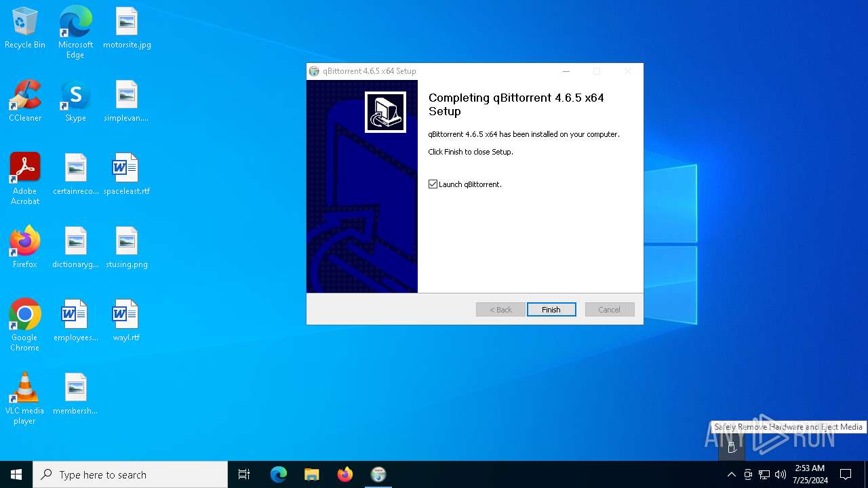Open Microsoft Edge from the taskbar
Viewport: 868px width, 488px height.
[x=279, y=474]
